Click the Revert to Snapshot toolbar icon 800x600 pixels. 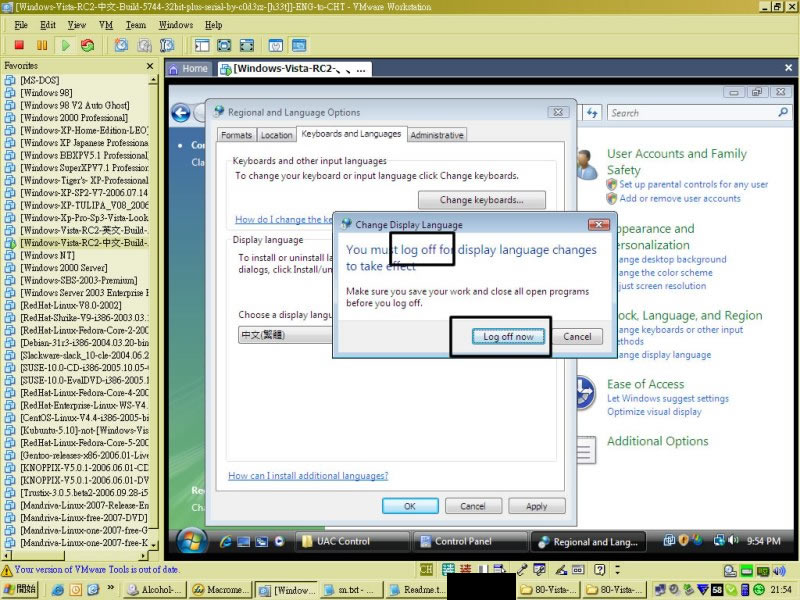click(x=144, y=45)
